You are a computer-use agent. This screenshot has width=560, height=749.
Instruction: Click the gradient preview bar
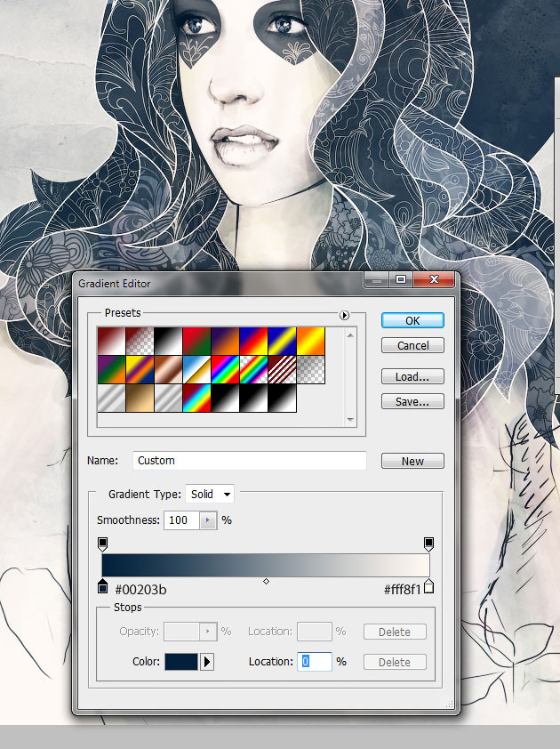[x=266, y=565]
